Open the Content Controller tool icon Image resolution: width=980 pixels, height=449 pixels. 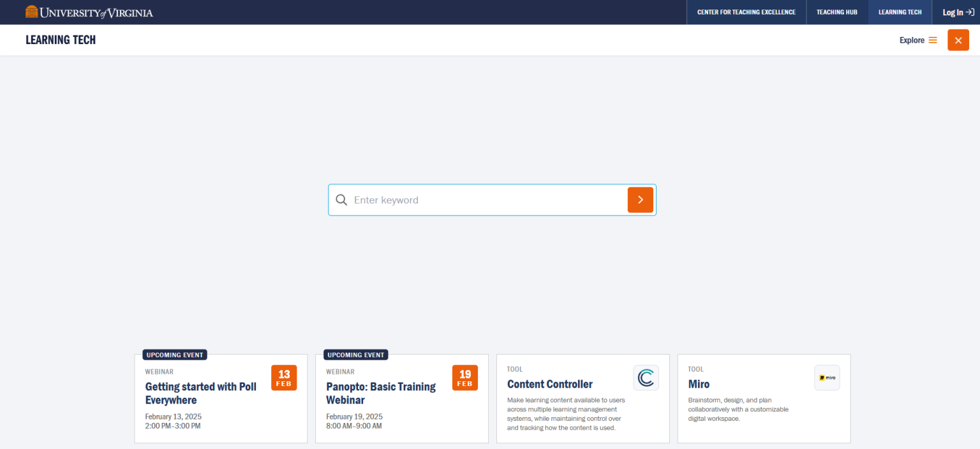646,377
